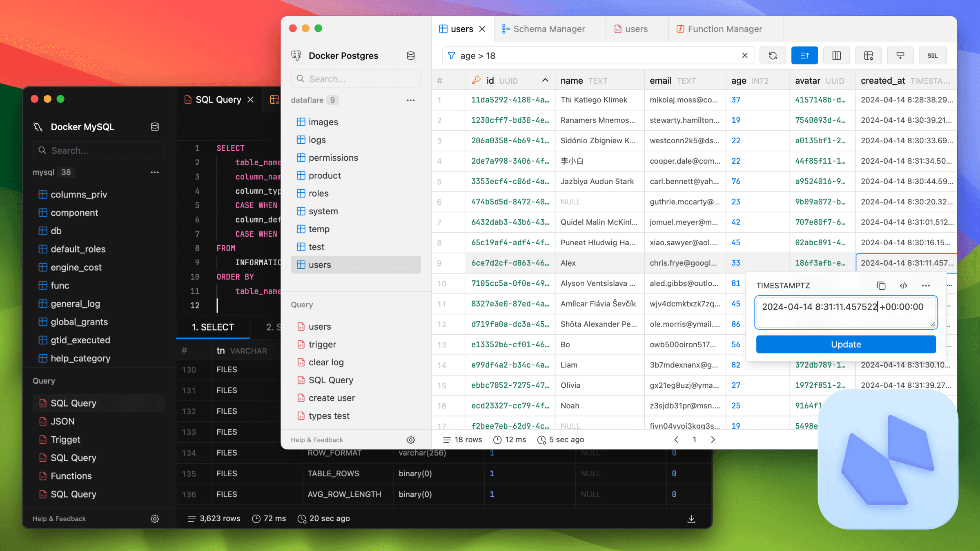This screenshot has height=551, width=980.
Task: Open settings gear in Postgres sidebar
Action: point(411,440)
